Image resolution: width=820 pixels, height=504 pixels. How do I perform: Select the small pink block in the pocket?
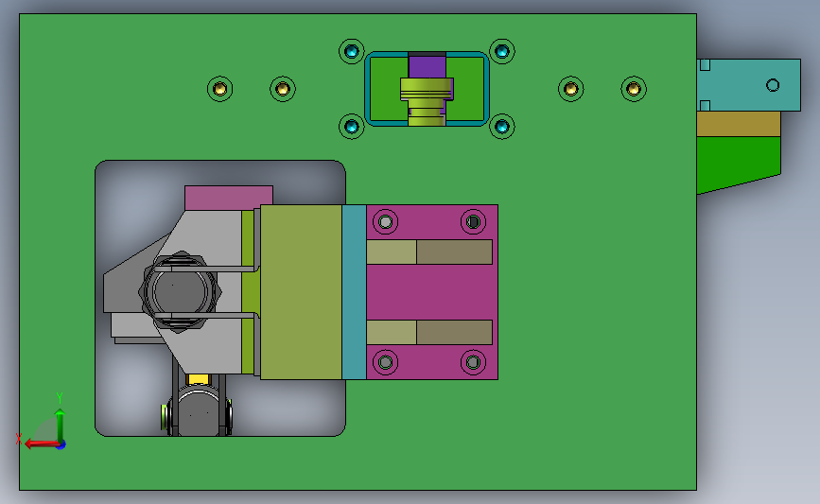(x=229, y=198)
